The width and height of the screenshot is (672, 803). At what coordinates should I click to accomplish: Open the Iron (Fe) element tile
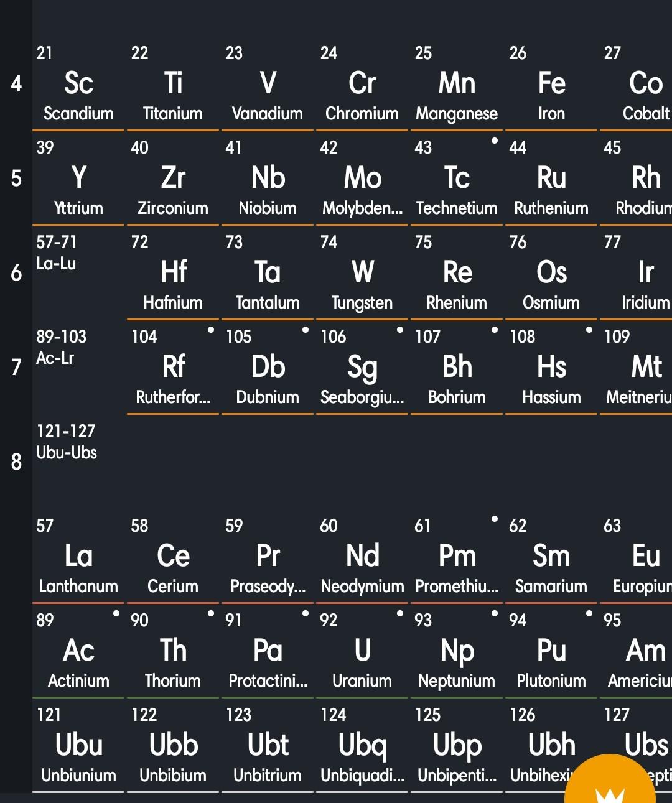[x=551, y=86]
